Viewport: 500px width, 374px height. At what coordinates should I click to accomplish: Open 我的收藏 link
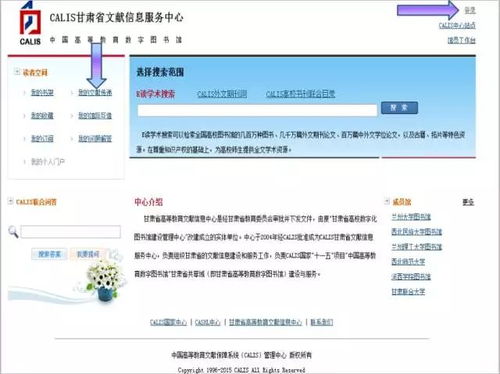(42, 116)
